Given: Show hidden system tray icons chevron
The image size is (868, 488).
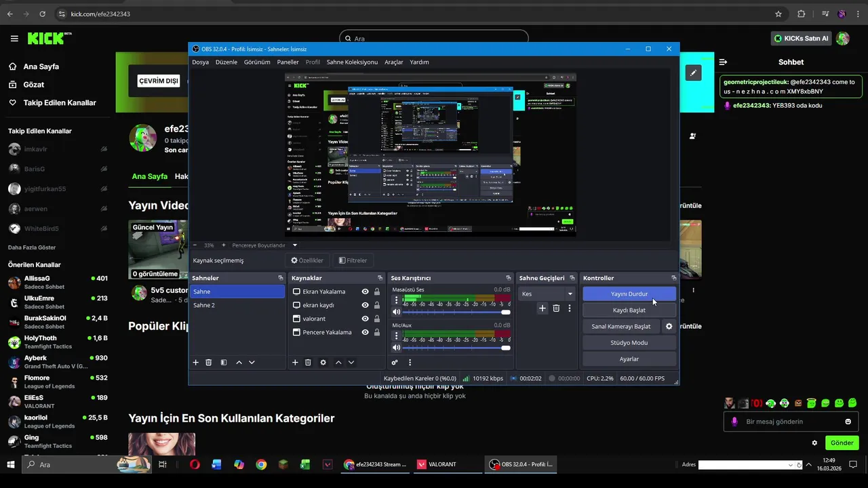Looking at the screenshot, I should tap(808, 464).
